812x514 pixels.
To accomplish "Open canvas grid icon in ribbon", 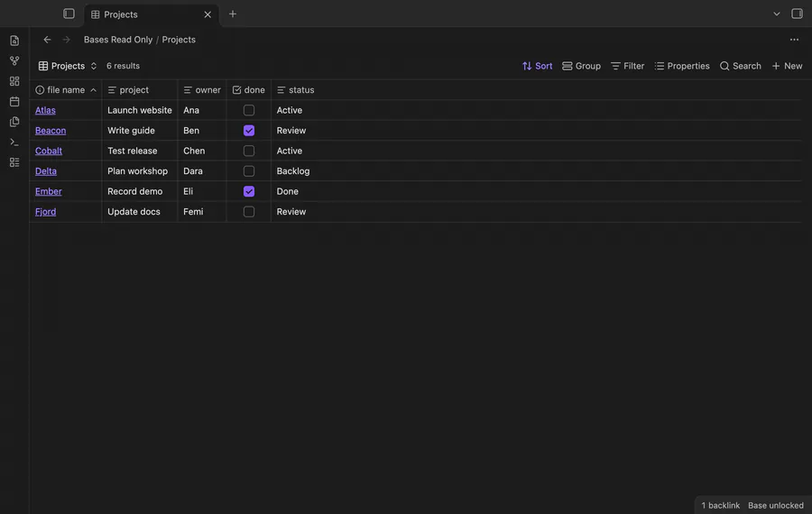I will 14,81.
